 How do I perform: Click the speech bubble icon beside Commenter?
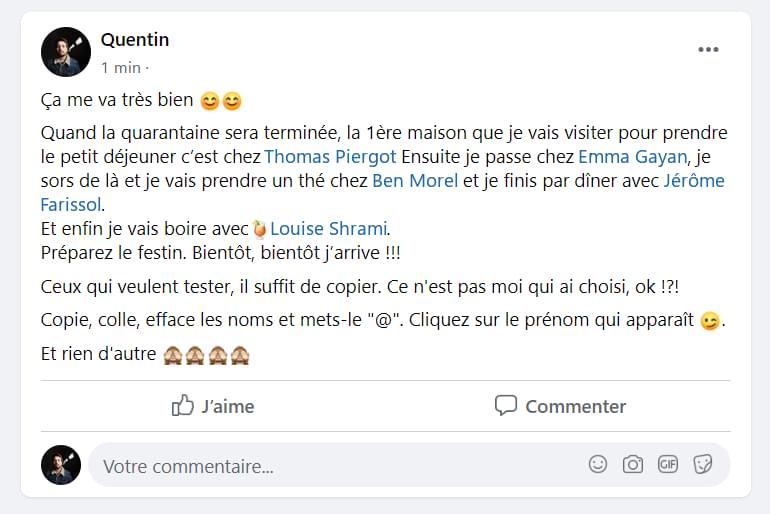(506, 405)
